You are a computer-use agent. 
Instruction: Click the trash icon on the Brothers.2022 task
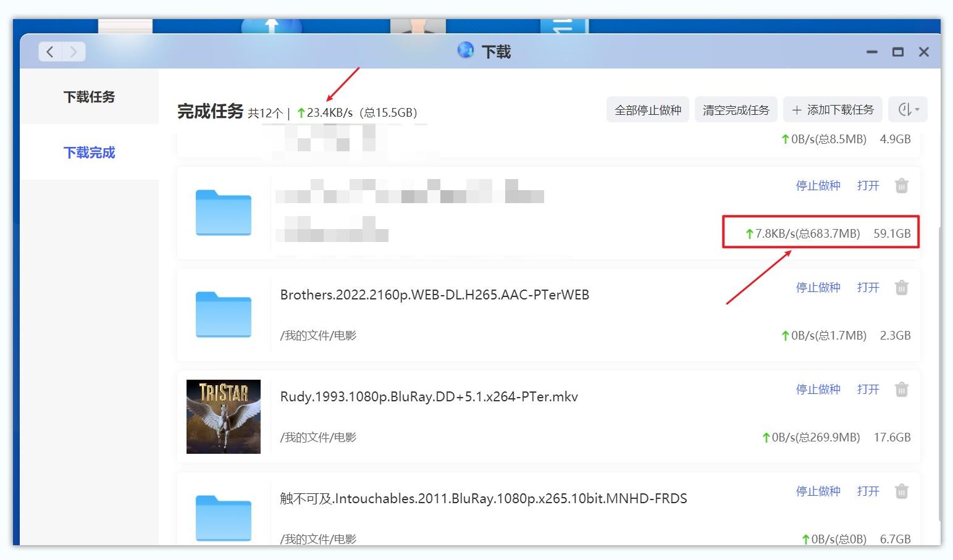coord(901,287)
